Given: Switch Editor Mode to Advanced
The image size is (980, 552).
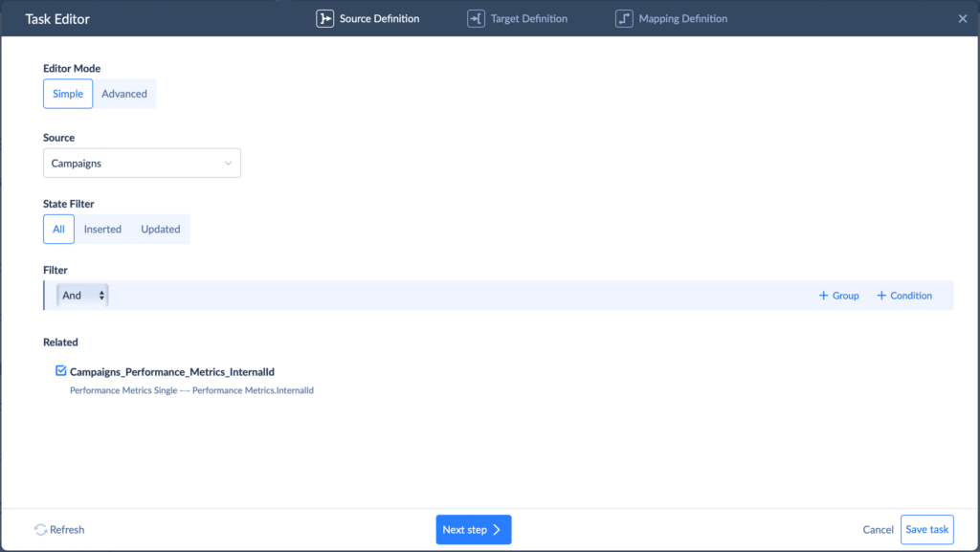Looking at the screenshot, I should [124, 94].
